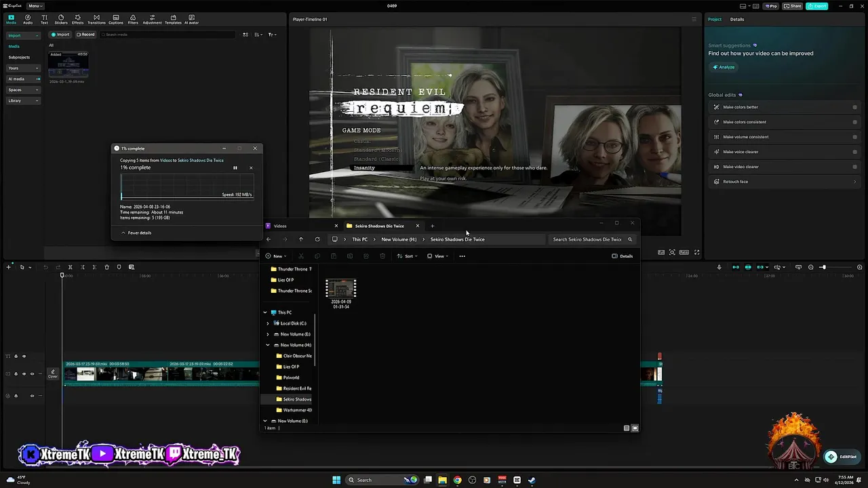Screen dimensions: 868x488
Task: Pause the file copy operation
Action: pos(235,168)
